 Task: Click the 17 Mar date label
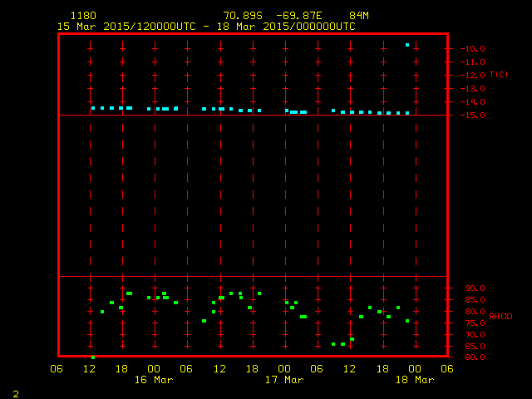coord(284,380)
